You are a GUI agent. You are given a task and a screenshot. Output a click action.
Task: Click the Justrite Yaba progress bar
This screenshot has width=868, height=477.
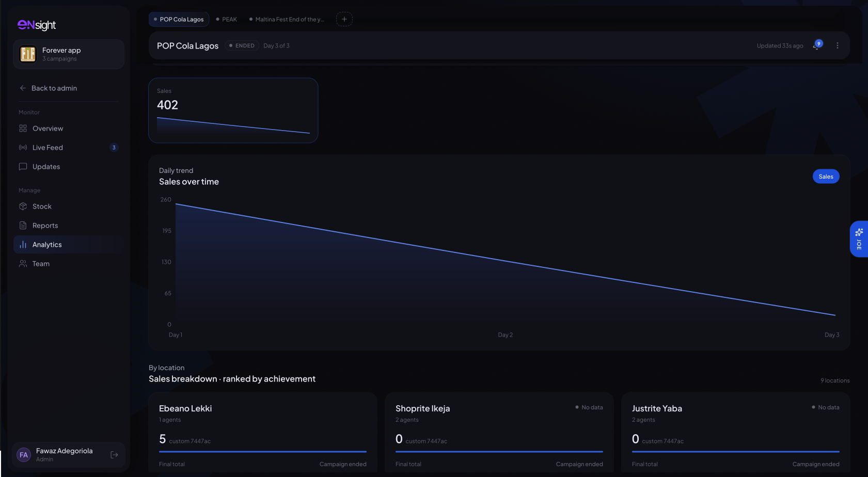[736, 452]
